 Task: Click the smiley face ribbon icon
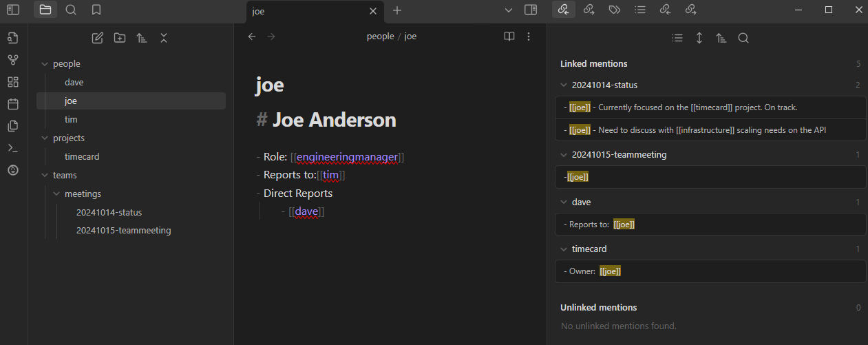(x=13, y=170)
